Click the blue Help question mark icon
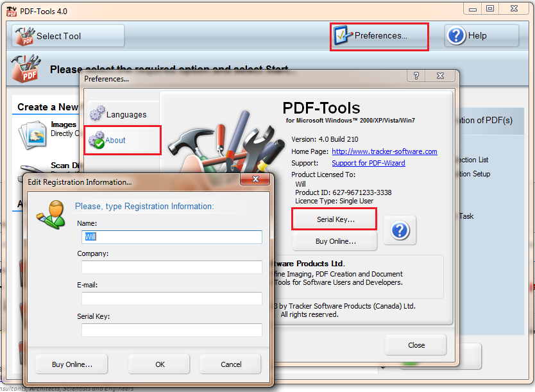This screenshot has height=392, width=535. 456,36
